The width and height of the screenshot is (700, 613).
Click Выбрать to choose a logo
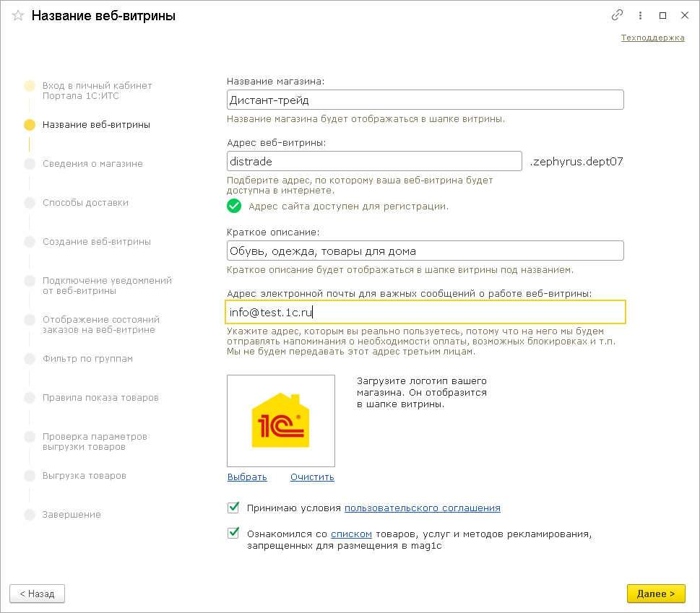pos(247,477)
